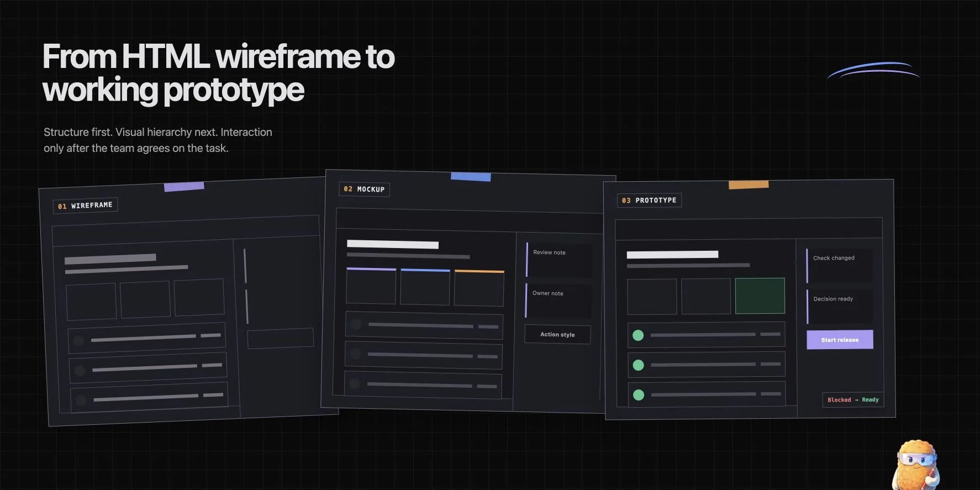Select the 03 PROTOTYPE label

(x=649, y=200)
